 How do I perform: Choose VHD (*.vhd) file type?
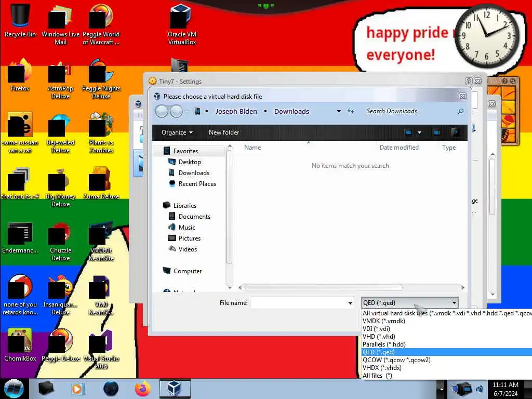447,337
